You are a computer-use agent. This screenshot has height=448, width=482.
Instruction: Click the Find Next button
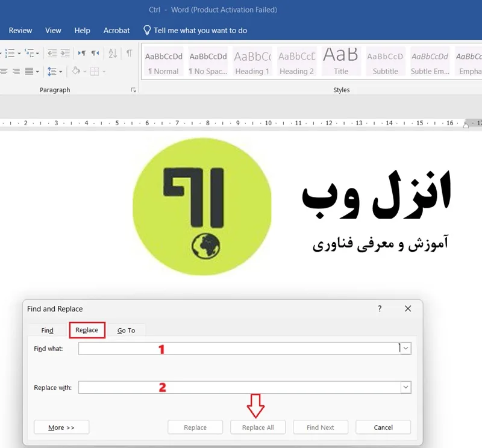click(321, 428)
